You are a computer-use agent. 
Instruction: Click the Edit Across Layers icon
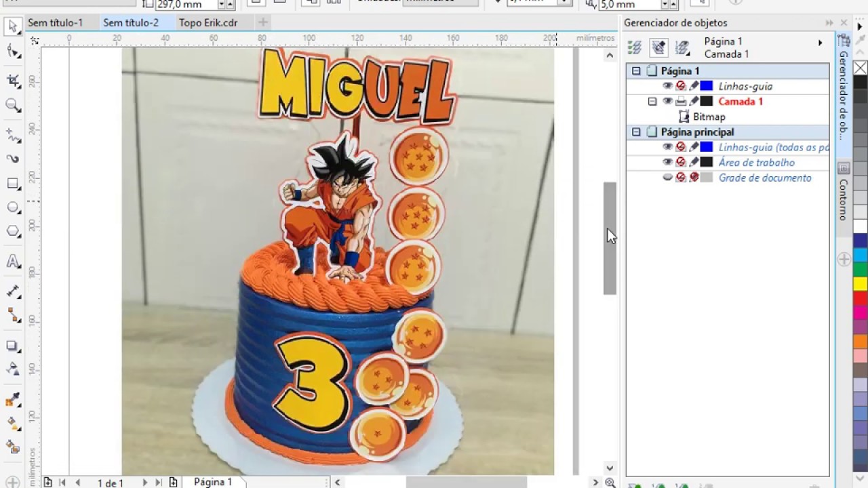[658, 47]
